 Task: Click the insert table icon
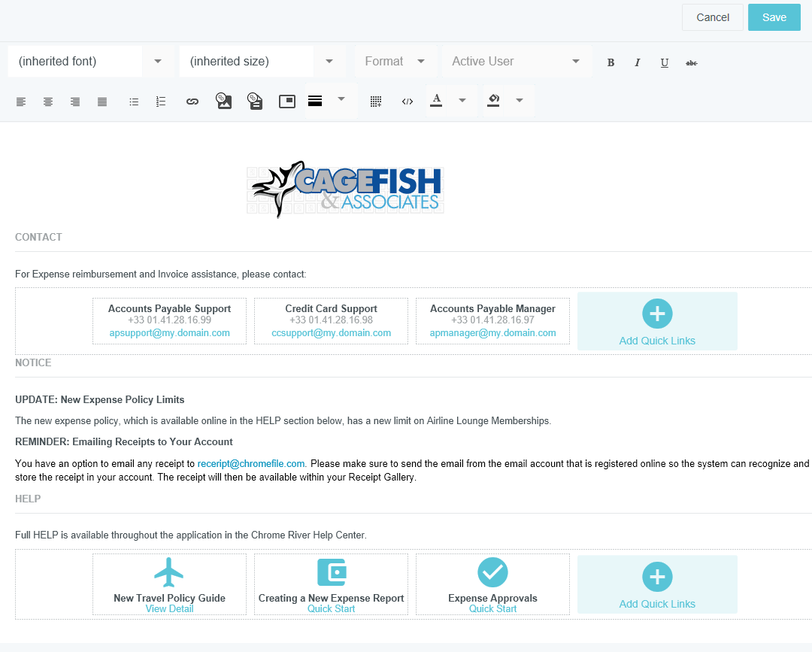376,102
